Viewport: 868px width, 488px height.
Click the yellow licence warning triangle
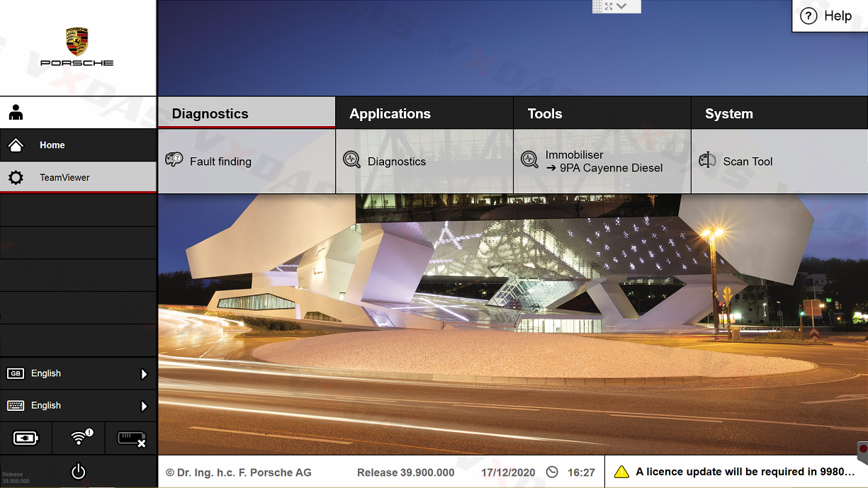(x=621, y=472)
